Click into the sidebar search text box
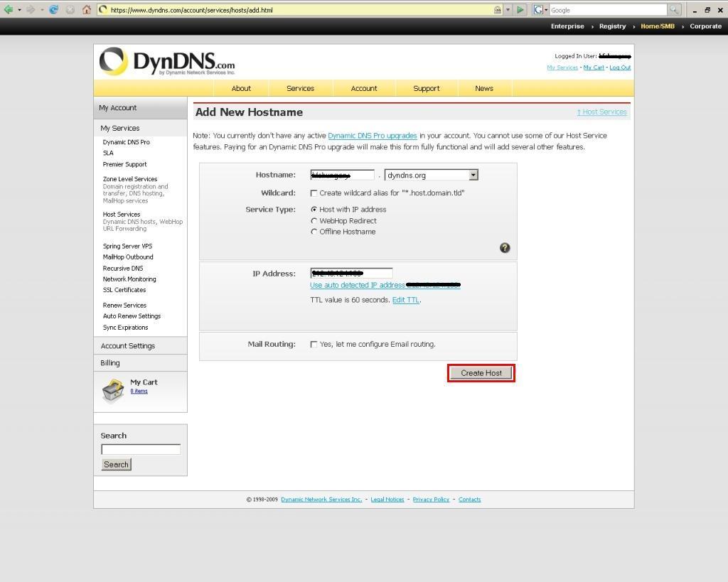 pos(141,449)
